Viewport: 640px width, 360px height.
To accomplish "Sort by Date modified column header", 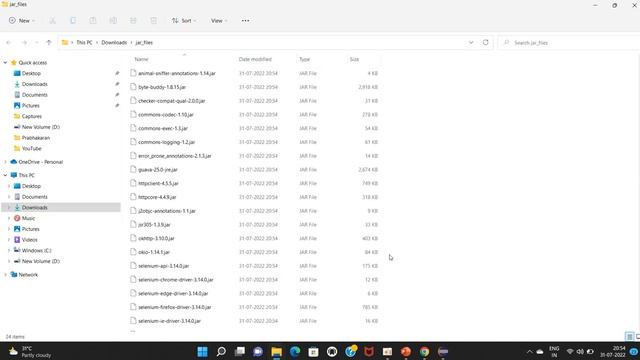I will 255,59.
